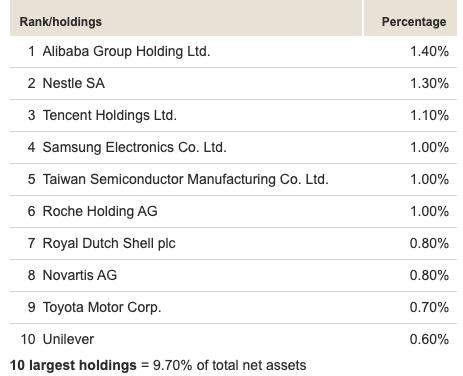The height and width of the screenshot is (376, 463).
Task: Click Royal Dutch Shell plc row
Action: (233, 243)
